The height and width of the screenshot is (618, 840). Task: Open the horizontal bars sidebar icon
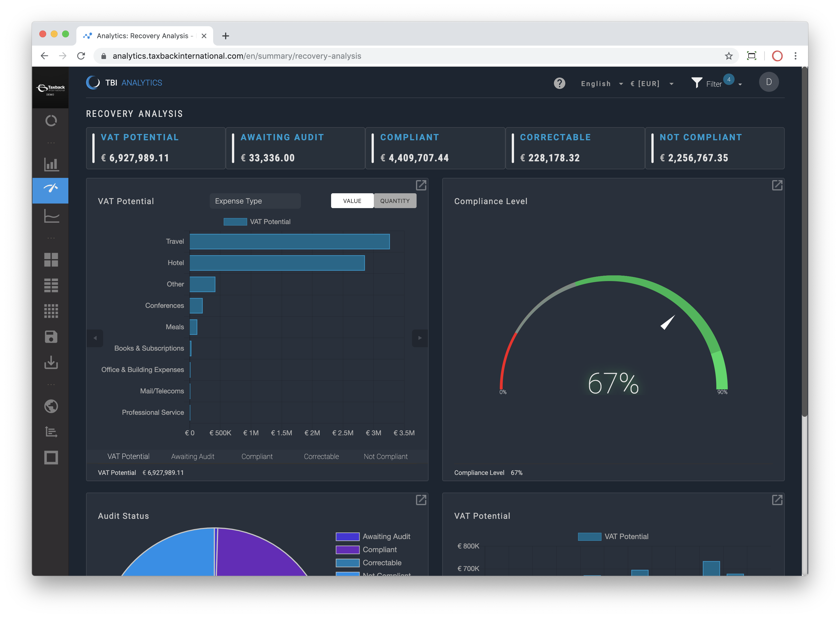click(x=51, y=432)
